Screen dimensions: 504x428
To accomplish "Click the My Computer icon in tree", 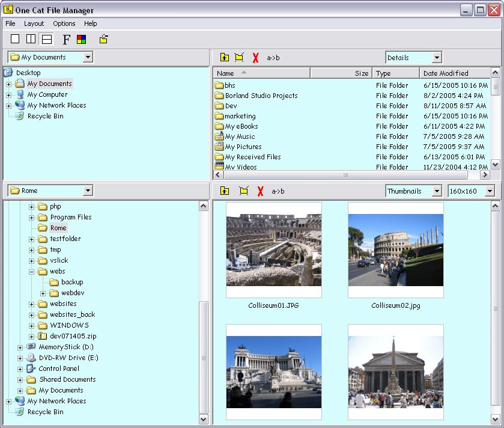I will (x=20, y=94).
